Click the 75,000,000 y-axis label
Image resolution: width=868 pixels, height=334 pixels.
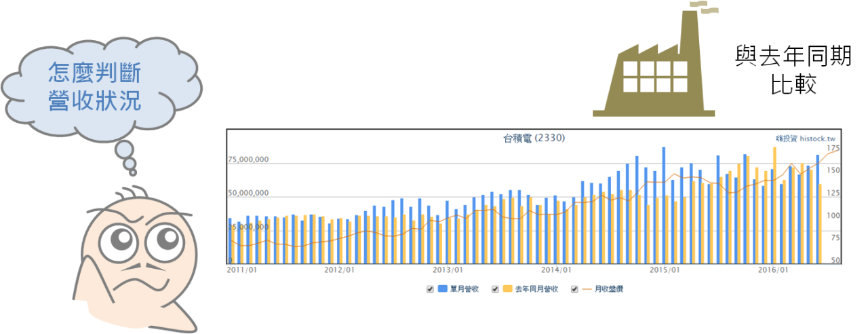point(248,160)
